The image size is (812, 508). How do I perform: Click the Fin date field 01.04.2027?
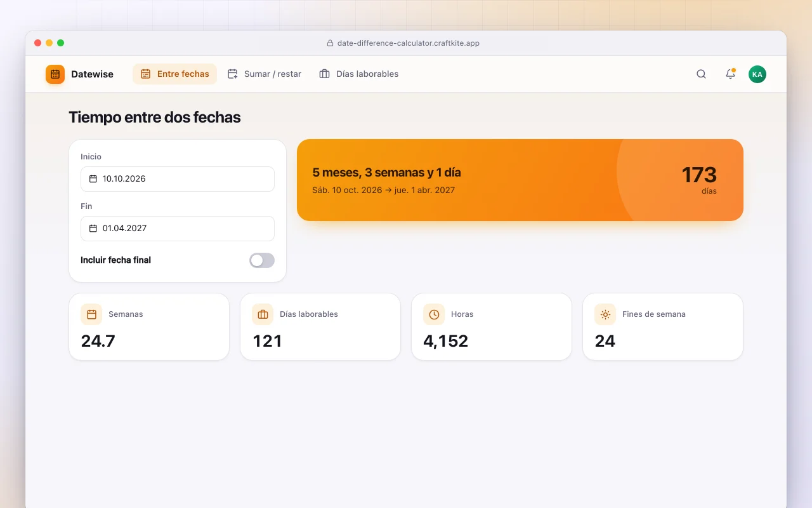click(x=178, y=229)
